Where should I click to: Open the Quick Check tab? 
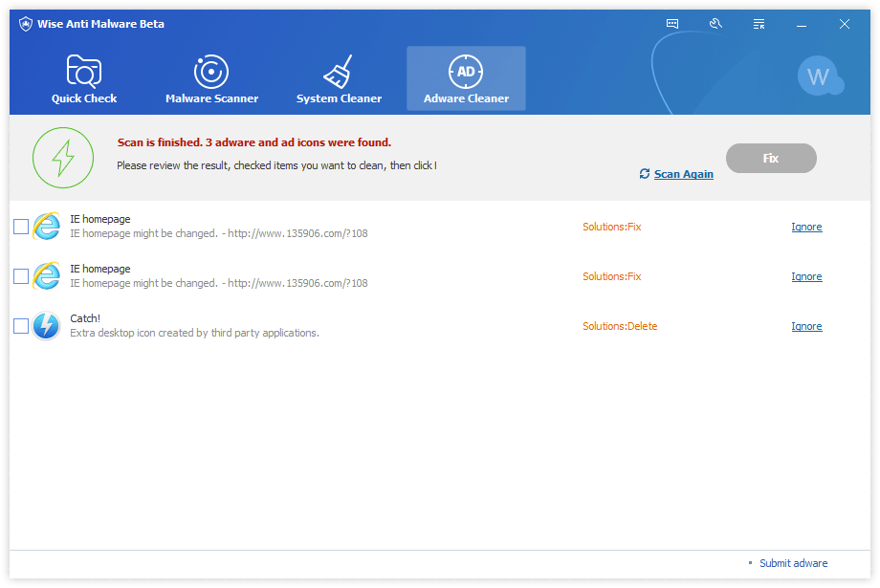84,78
